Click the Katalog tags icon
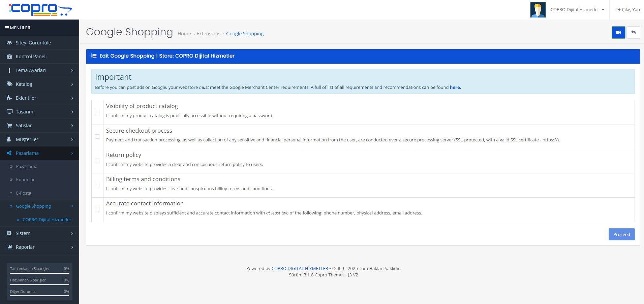The height and width of the screenshot is (304, 644). click(x=9, y=84)
